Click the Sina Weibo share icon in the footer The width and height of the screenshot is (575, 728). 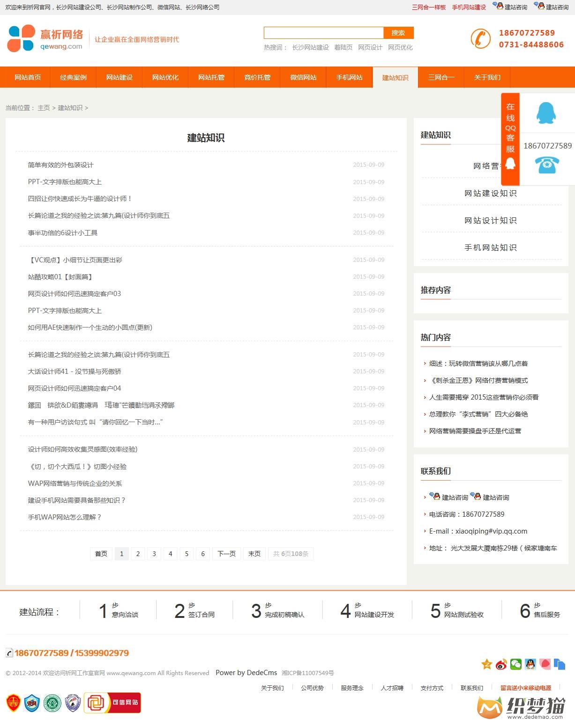point(501,664)
